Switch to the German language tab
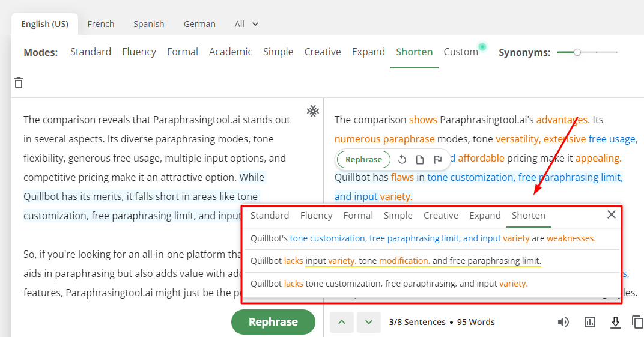The width and height of the screenshot is (644, 337). pyautogui.click(x=199, y=24)
